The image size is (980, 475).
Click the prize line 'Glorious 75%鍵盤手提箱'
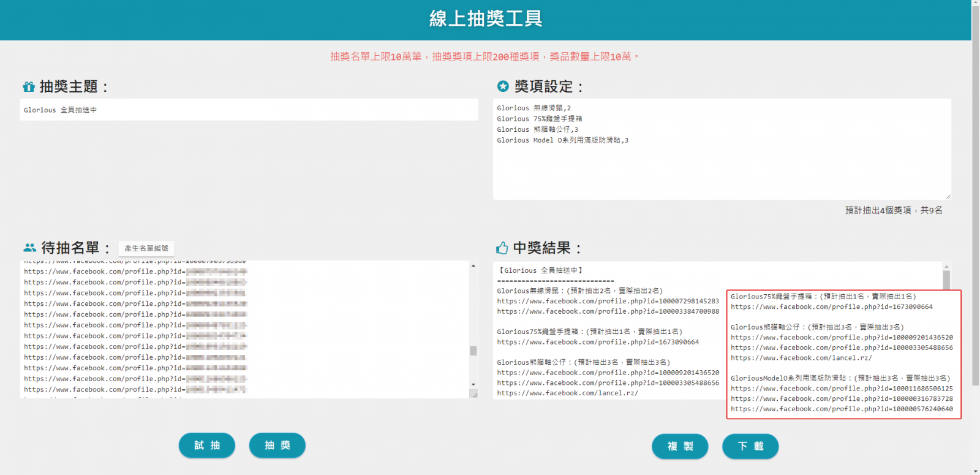coord(540,119)
